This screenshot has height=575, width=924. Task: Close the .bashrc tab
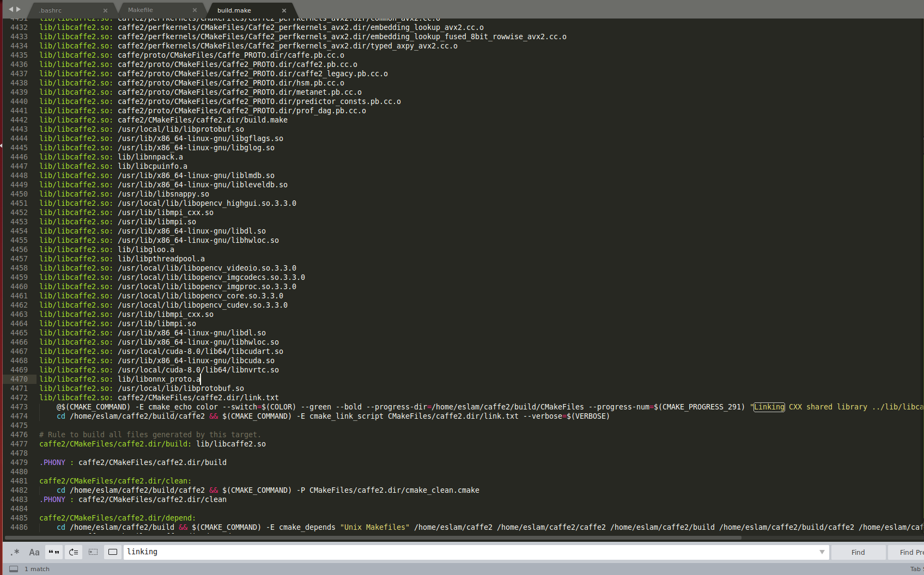[x=105, y=10]
